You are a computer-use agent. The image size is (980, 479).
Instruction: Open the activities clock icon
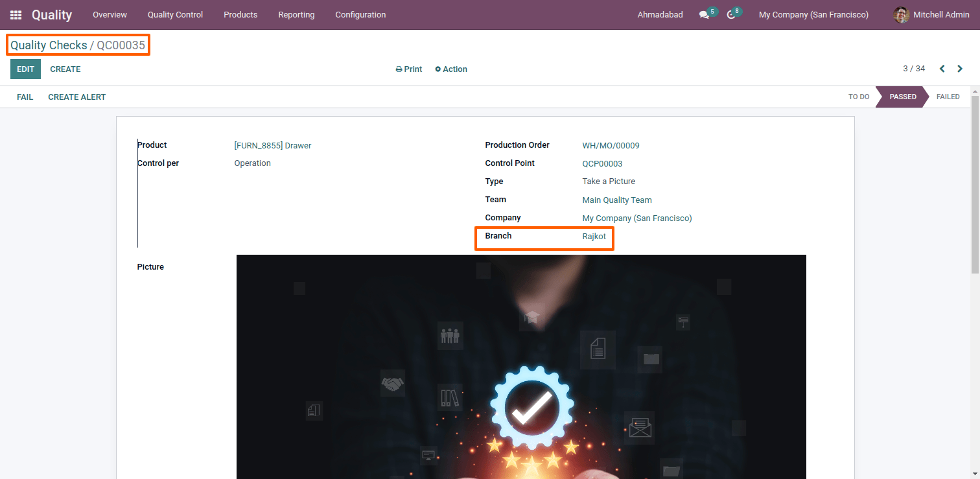pos(731,15)
